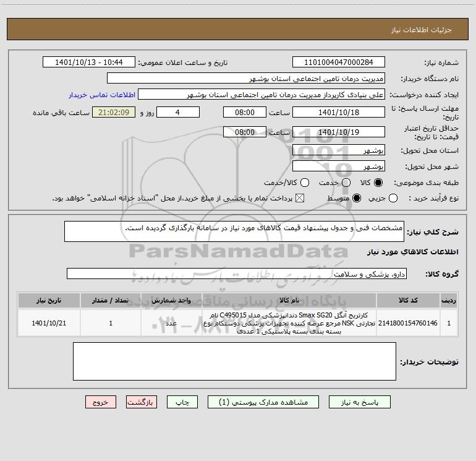Click the ساعت باقی مانده label
The image size is (476, 461).
pos(61,113)
